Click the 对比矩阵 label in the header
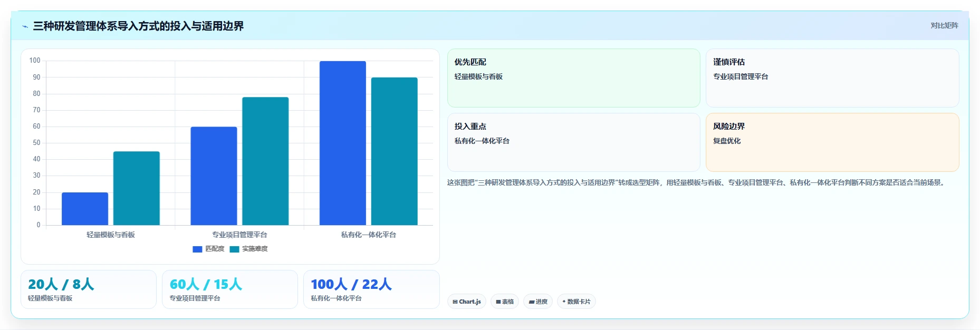The image size is (980, 330). tap(944, 25)
